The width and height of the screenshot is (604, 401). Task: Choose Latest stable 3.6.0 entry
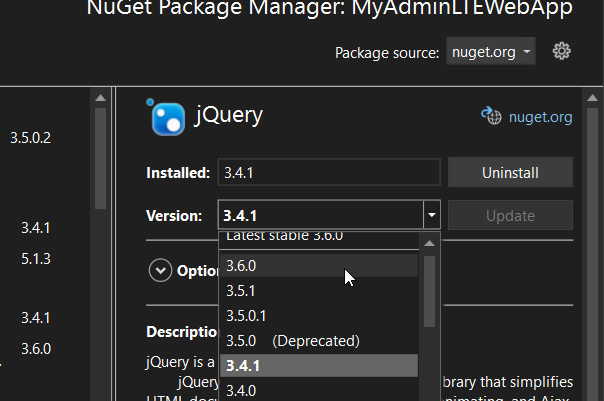click(x=319, y=237)
